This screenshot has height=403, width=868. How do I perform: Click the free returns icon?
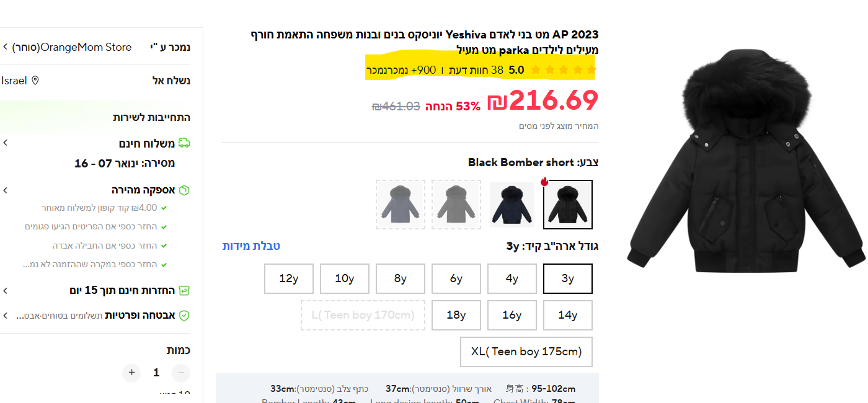click(184, 290)
